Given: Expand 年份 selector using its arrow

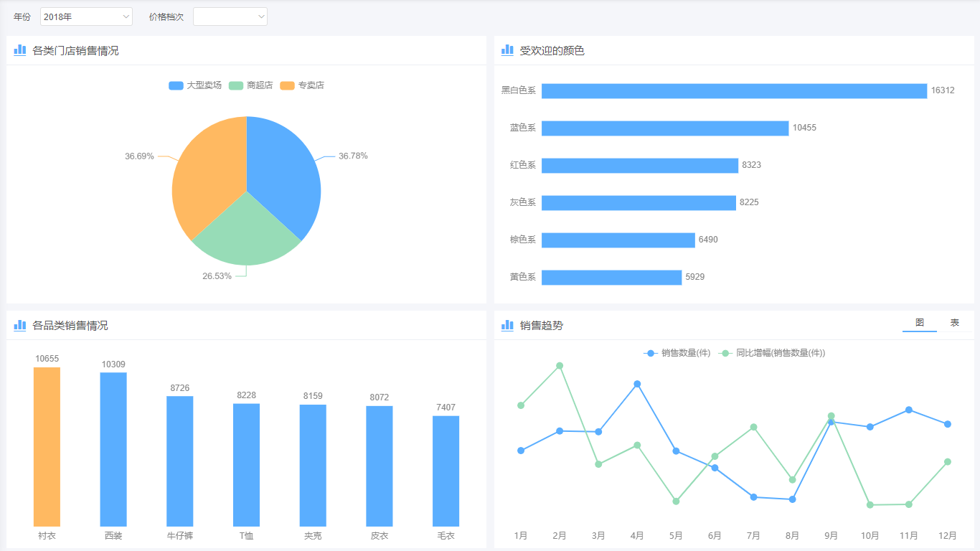Looking at the screenshot, I should (x=126, y=17).
